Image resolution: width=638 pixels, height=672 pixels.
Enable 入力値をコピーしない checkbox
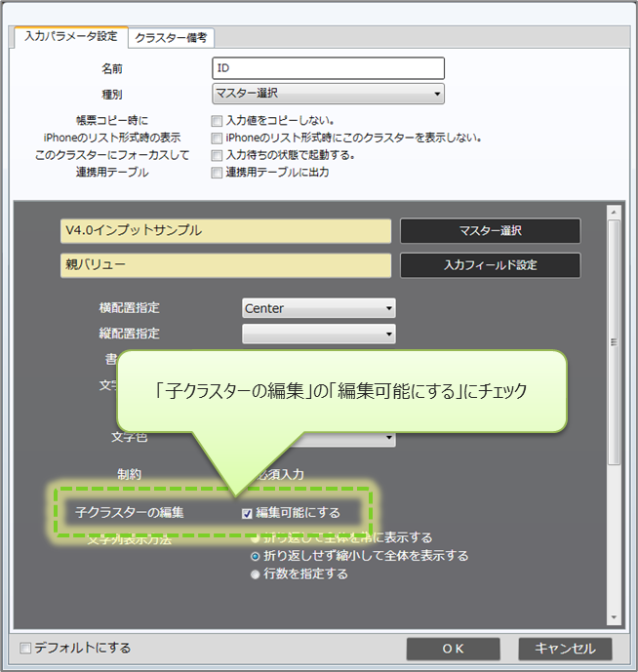click(x=217, y=121)
